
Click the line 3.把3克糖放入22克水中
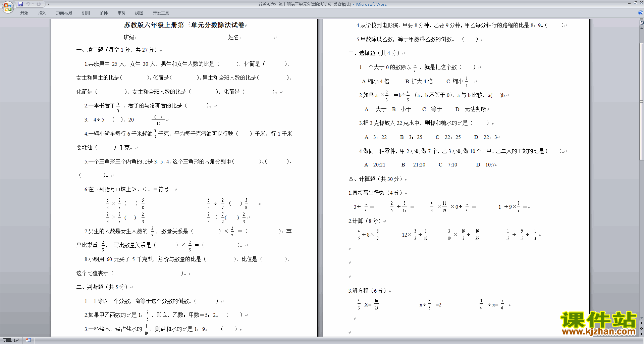[x=424, y=123]
